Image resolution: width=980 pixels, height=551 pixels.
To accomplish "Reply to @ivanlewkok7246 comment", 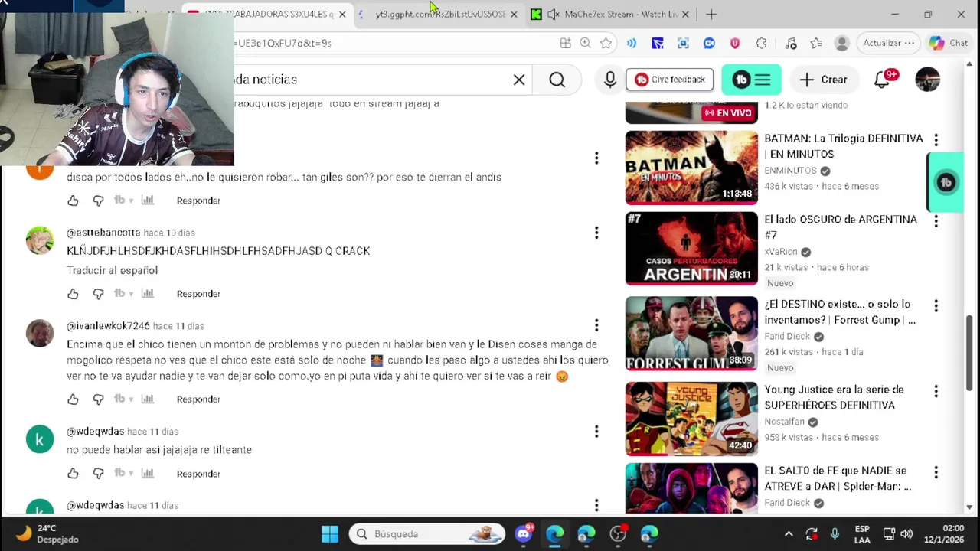I will point(198,399).
